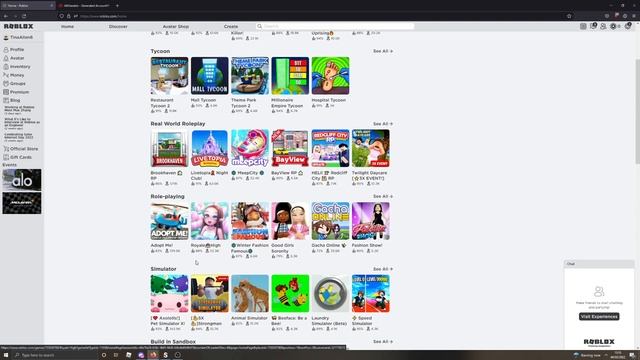Click the page vertical scrollbar
The image size is (640, 360).
point(637,112)
